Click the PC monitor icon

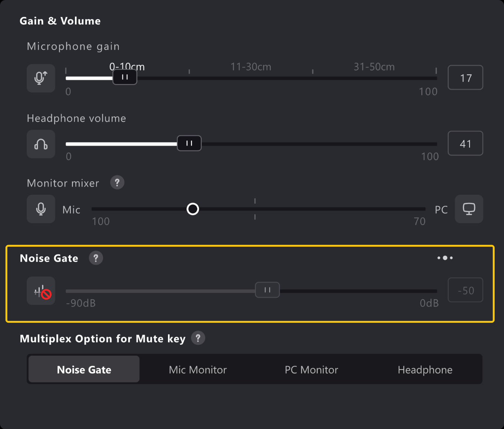[469, 209]
